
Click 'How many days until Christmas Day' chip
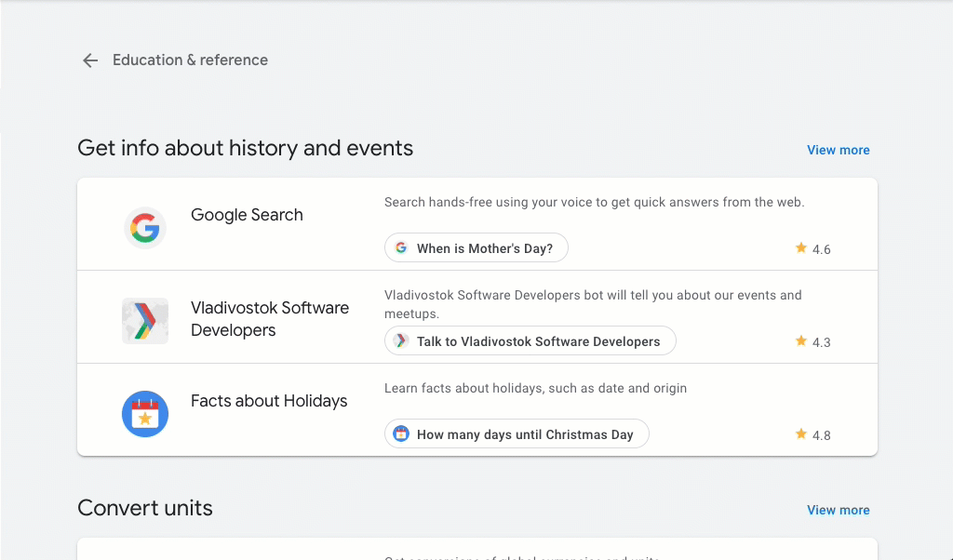(x=517, y=433)
